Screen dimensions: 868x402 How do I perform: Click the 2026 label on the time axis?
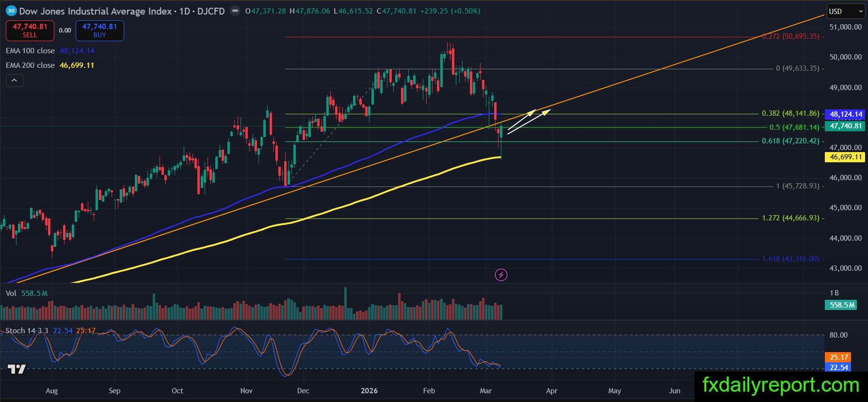[x=370, y=391]
